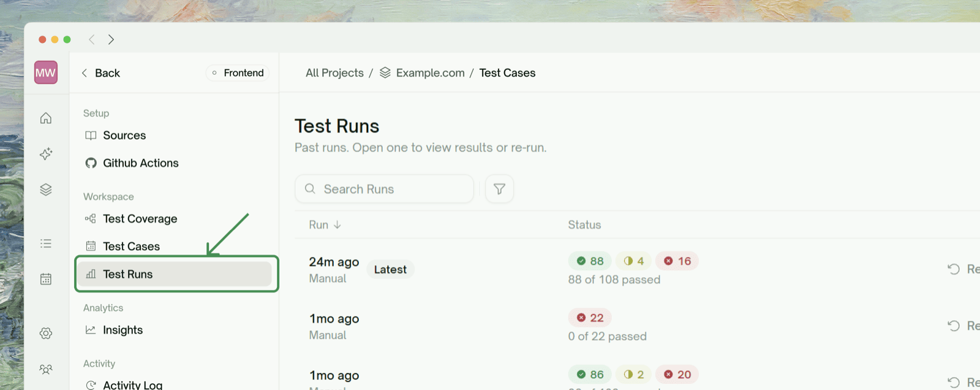Click the Test Cases breadcrumb

tap(507, 72)
